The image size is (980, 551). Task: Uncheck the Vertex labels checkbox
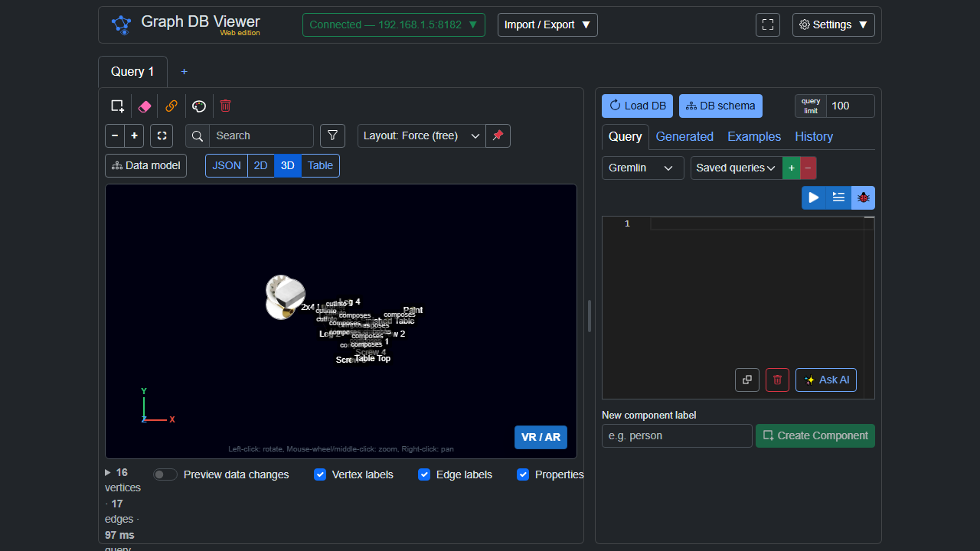pyautogui.click(x=320, y=474)
